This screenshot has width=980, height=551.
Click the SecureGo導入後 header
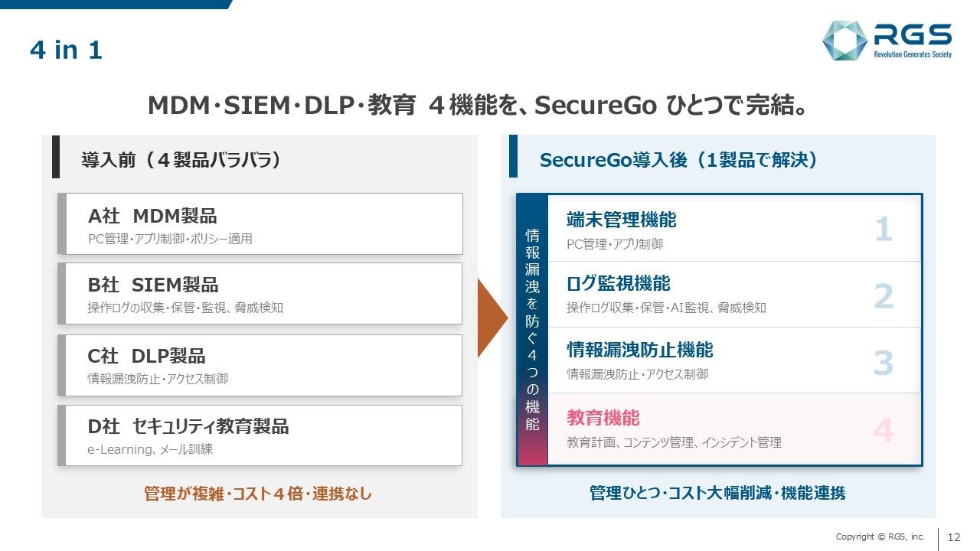pos(679,159)
